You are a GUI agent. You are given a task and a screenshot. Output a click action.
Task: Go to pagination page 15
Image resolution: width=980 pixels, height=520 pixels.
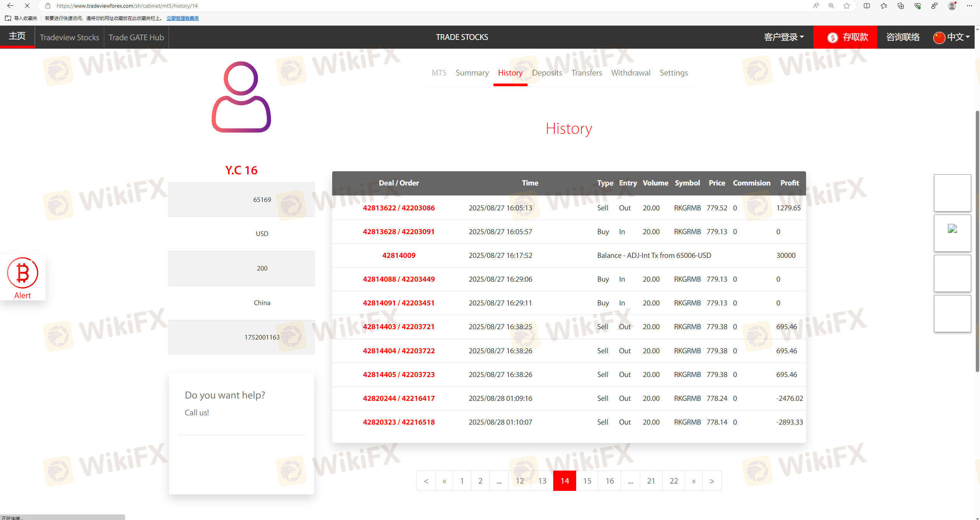click(x=587, y=481)
